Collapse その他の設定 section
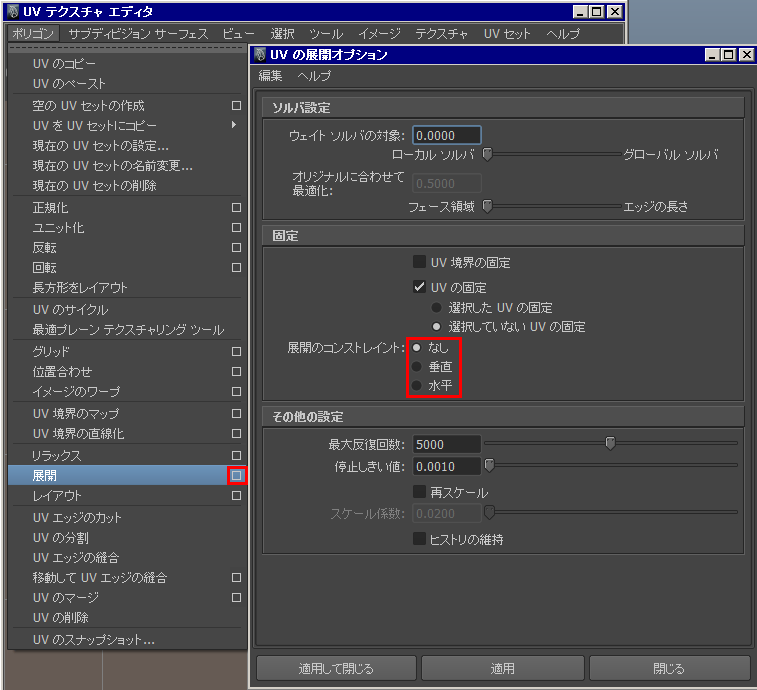 coord(503,417)
